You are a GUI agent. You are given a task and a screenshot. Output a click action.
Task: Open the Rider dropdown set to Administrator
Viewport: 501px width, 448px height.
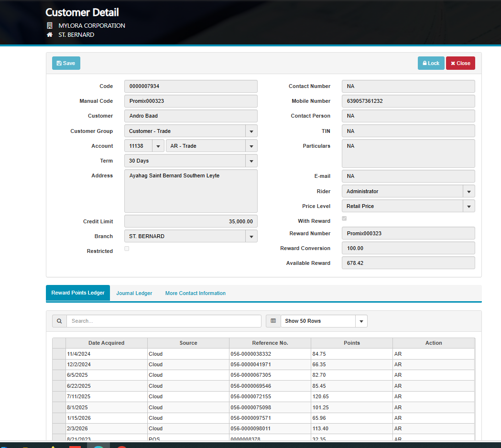(x=469, y=191)
